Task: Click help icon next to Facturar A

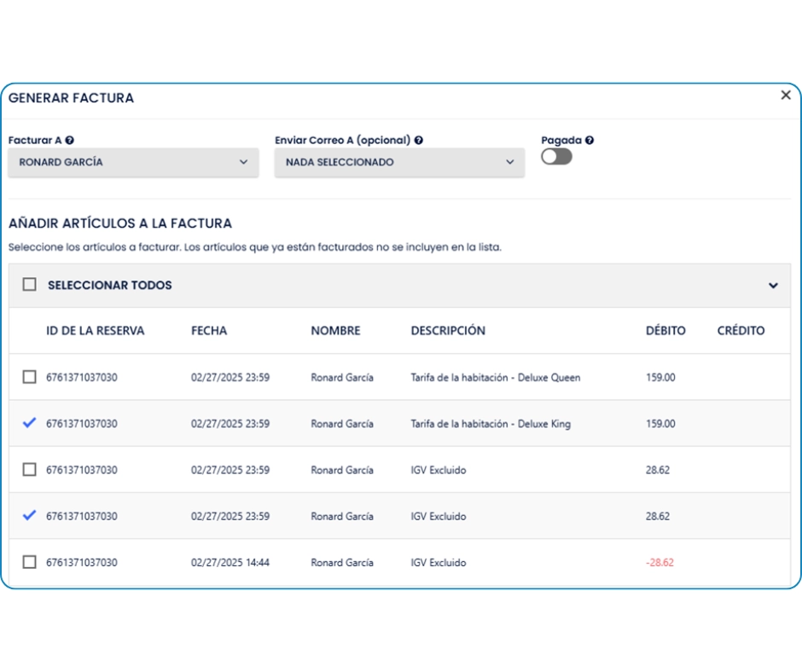Action: [x=70, y=141]
